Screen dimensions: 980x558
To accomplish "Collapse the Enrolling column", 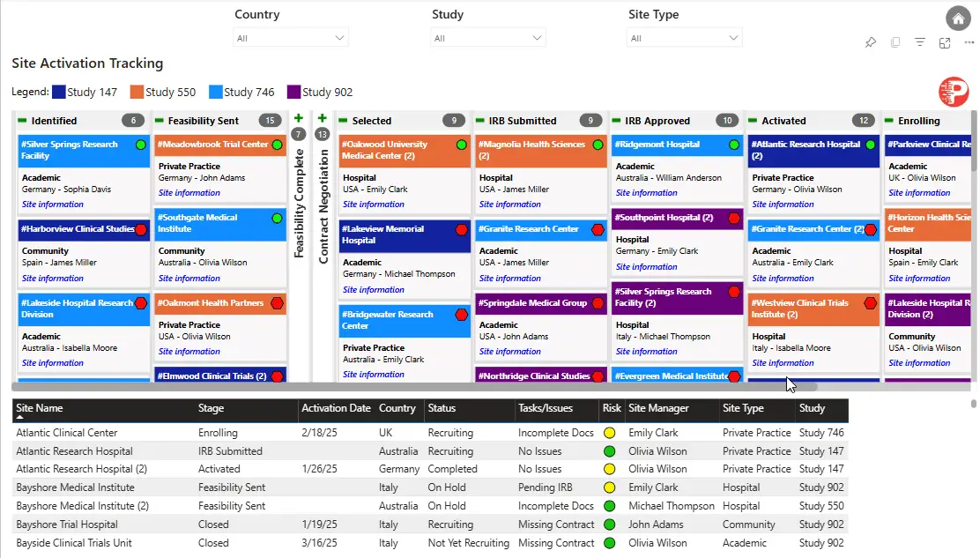I will [888, 121].
